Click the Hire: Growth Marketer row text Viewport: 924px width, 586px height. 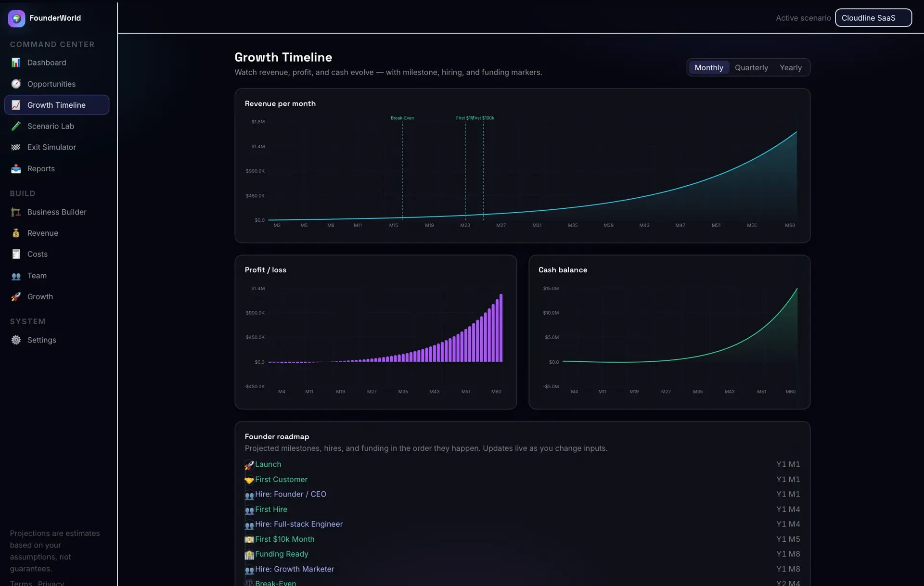pyautogui.click(x=295, y=569)
